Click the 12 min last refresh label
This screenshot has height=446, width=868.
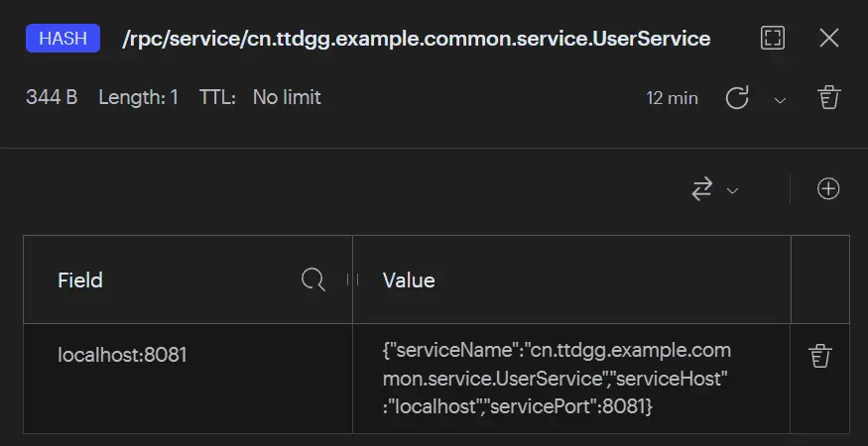pyautogui.click(x=672, y=98)
